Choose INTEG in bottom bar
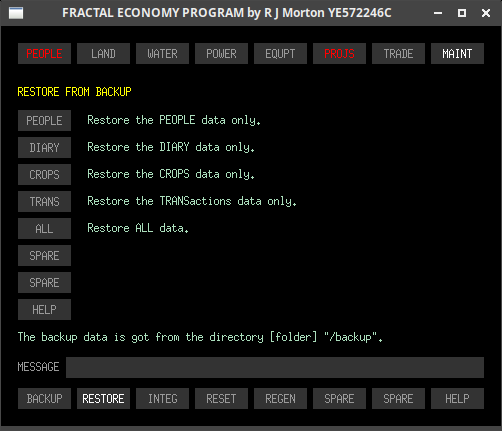This screenshot has width=502, height=431. (x=162, y=398)
